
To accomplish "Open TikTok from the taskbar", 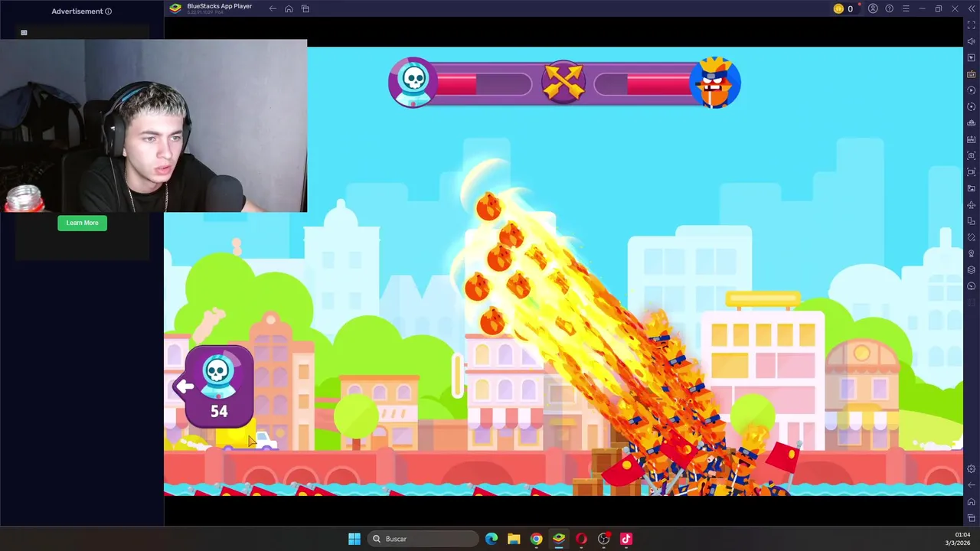I will pyautogui.click(x=626, y=539).
